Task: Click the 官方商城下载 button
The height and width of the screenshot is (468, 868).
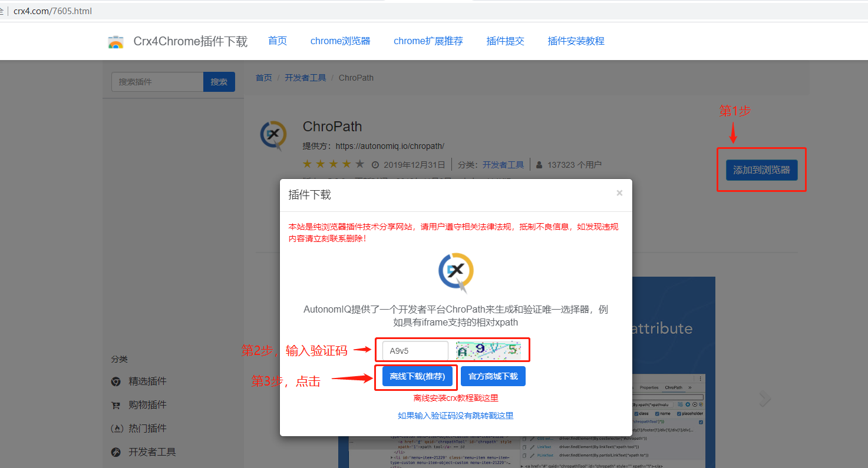Action: coord(493,376)
